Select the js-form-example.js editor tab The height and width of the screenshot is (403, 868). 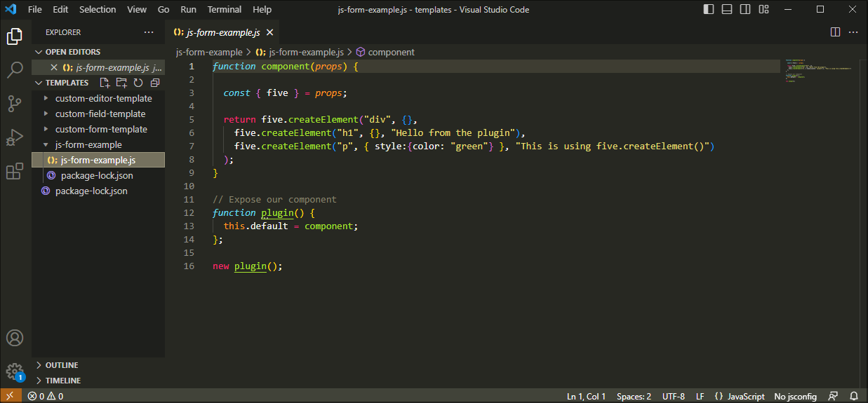click(x=223, y=32)
